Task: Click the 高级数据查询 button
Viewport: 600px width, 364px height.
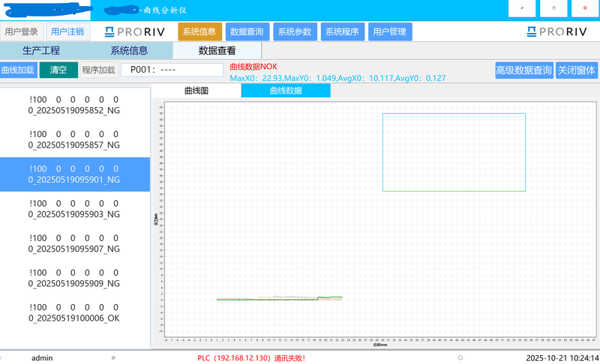Action: pos(523,70)
